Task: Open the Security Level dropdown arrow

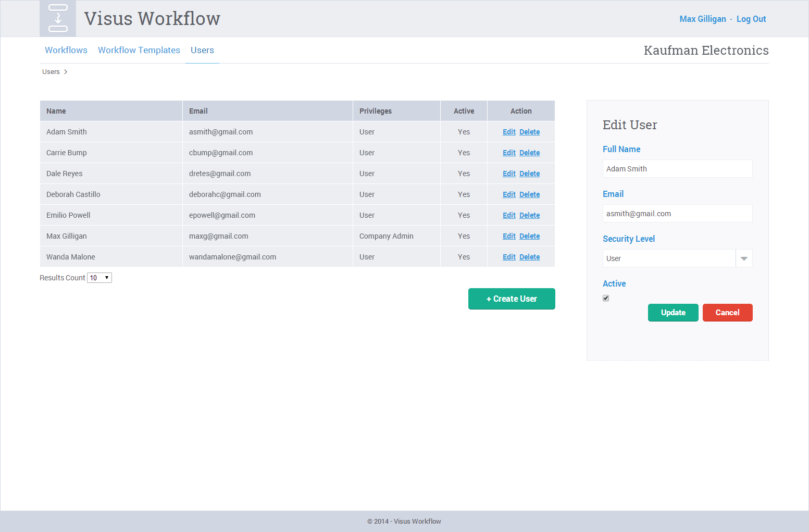Action: [x=744, y=258]
